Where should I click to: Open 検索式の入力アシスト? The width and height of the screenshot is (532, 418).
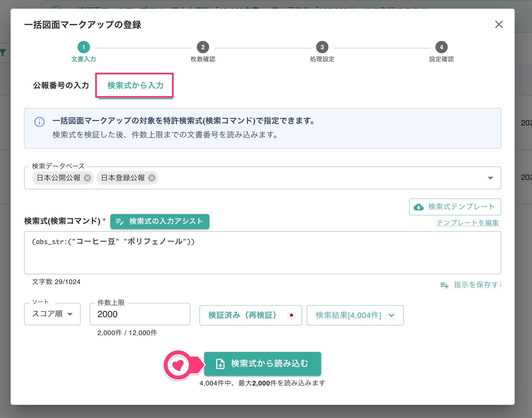160,221
